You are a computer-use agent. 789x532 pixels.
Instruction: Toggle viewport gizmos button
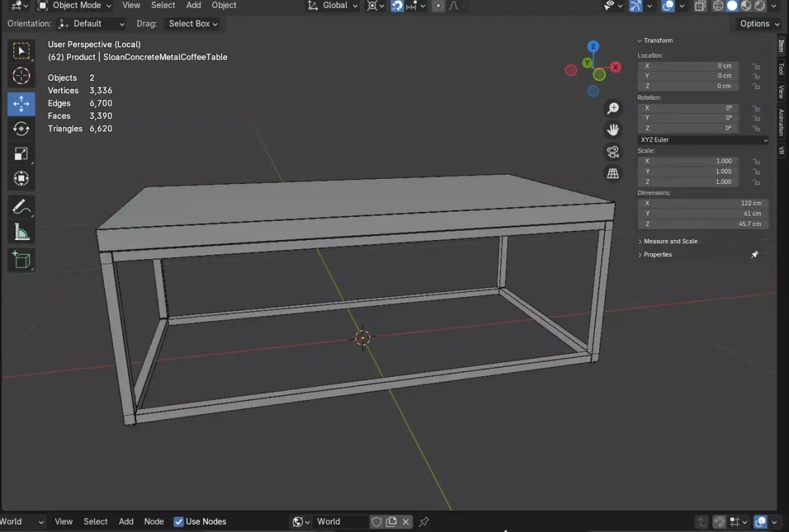tap(636, 5)
